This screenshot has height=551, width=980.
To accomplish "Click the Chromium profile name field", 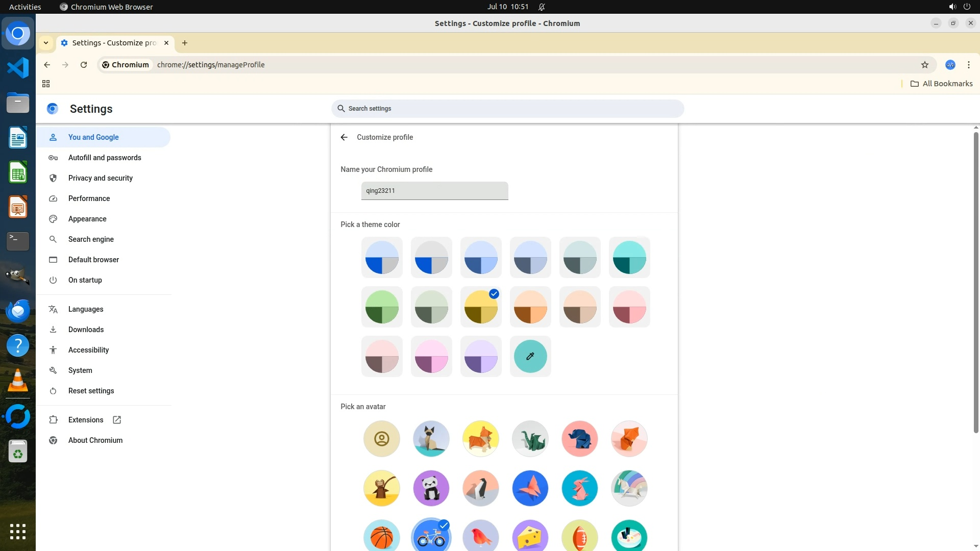I will (434, 191).
